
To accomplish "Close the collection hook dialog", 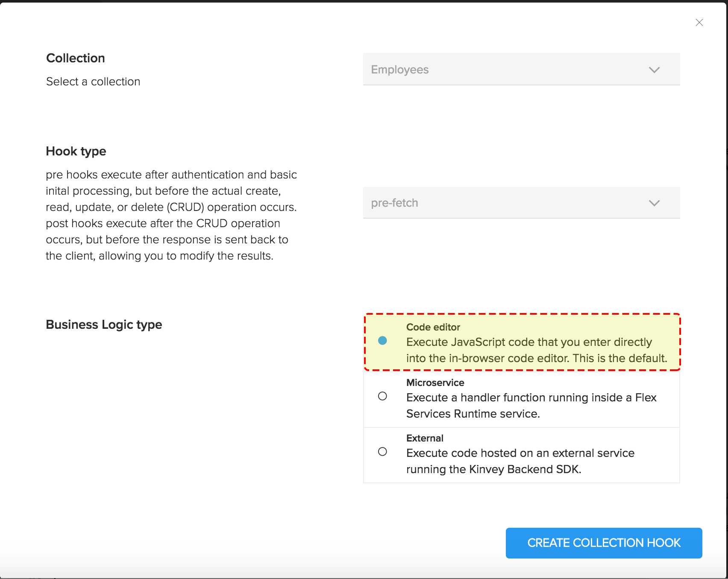I will 699,23.
